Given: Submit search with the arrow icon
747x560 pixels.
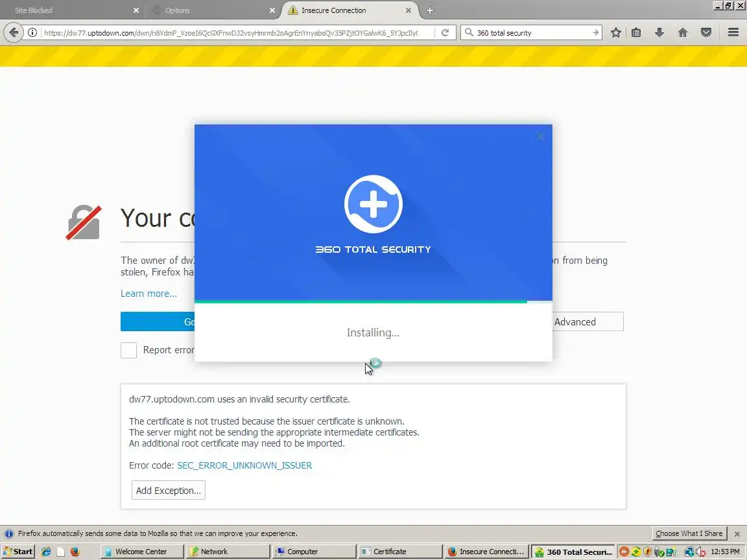Looking at the screenshot, I should point(595,32).
